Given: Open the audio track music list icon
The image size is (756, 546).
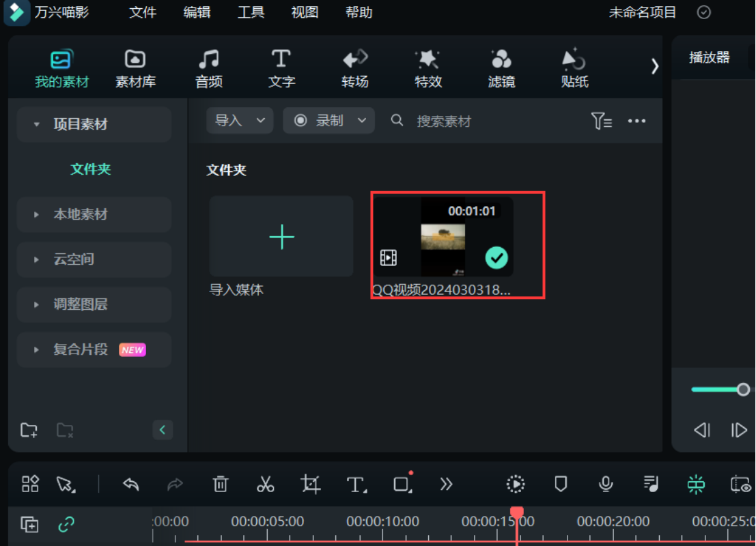Looking at the screenshot, I should coord(651,484).
